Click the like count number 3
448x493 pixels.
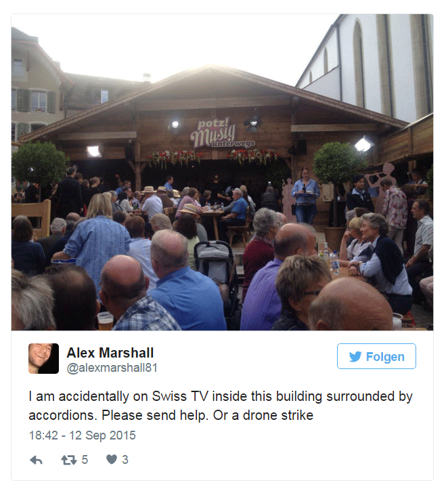pyautogui.click(x=125, y=460)
